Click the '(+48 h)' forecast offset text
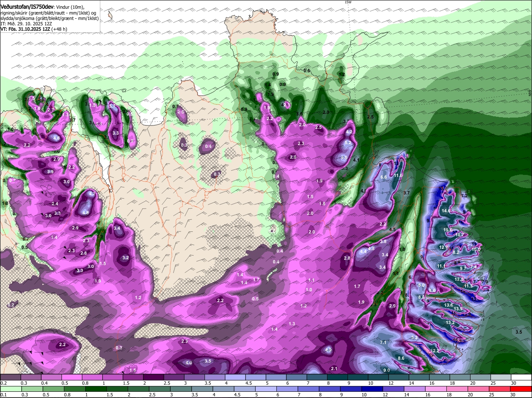 59,29
